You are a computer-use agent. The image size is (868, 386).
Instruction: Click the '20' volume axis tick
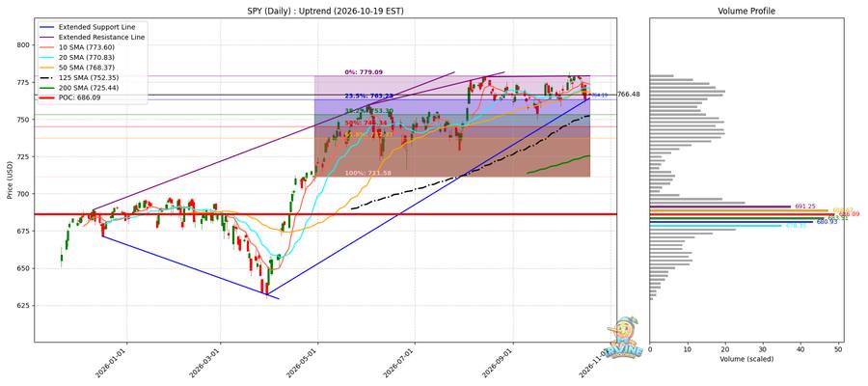pyautogui.click(x=725, y=349)
